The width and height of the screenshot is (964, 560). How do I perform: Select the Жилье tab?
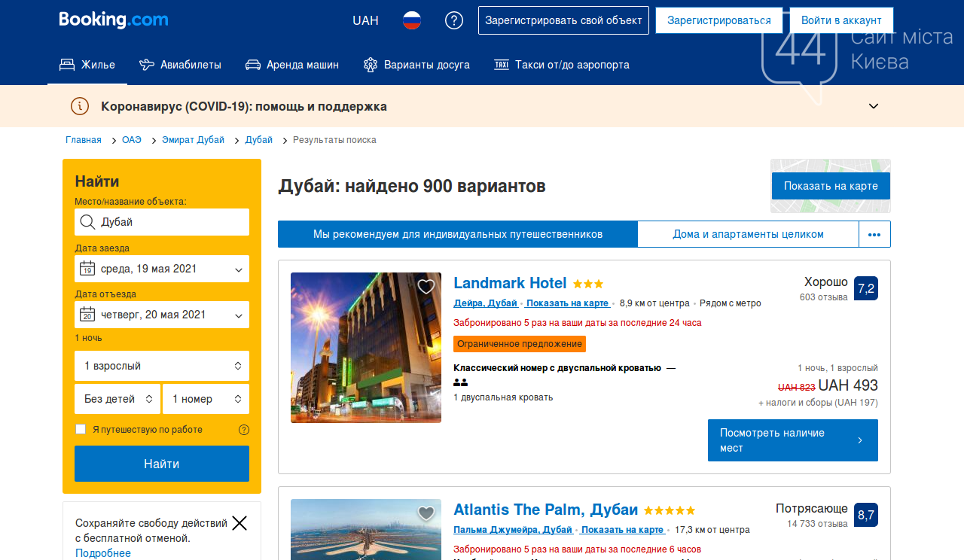[x=87, y=65]
